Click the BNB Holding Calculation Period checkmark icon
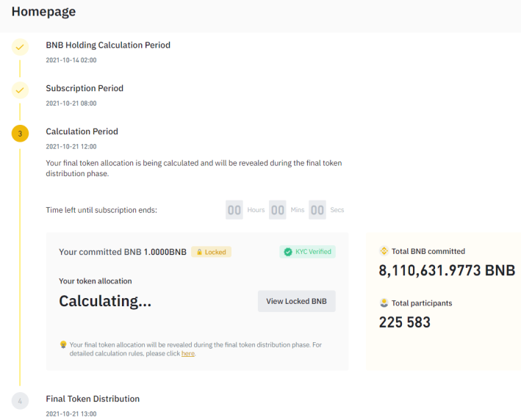Screen dimensions: 521x420 (20, 47)
